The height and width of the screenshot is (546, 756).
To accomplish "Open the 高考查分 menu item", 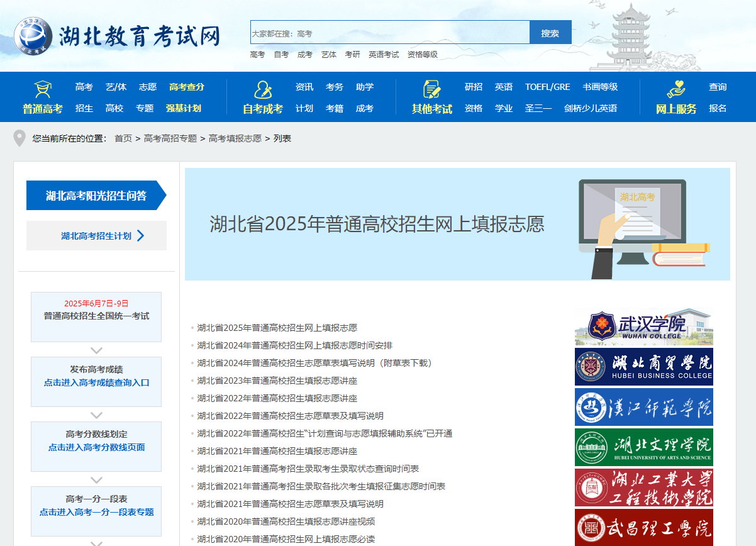I will pyautogui.click(x=187, y=87).
